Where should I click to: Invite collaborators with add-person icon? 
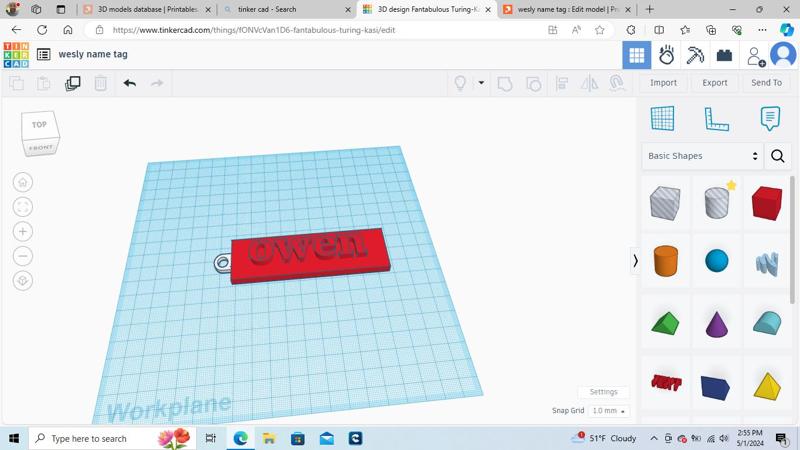point(755,56)
